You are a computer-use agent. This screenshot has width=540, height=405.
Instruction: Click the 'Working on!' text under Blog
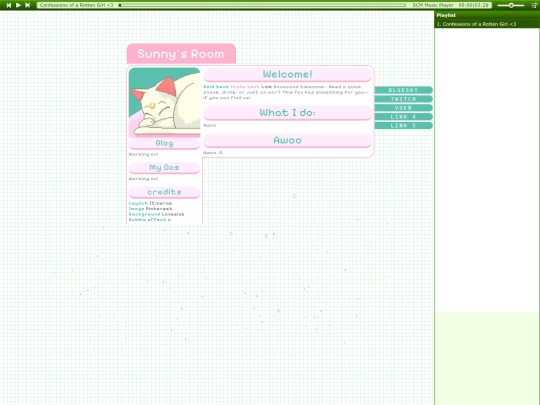tap(143, 155)
